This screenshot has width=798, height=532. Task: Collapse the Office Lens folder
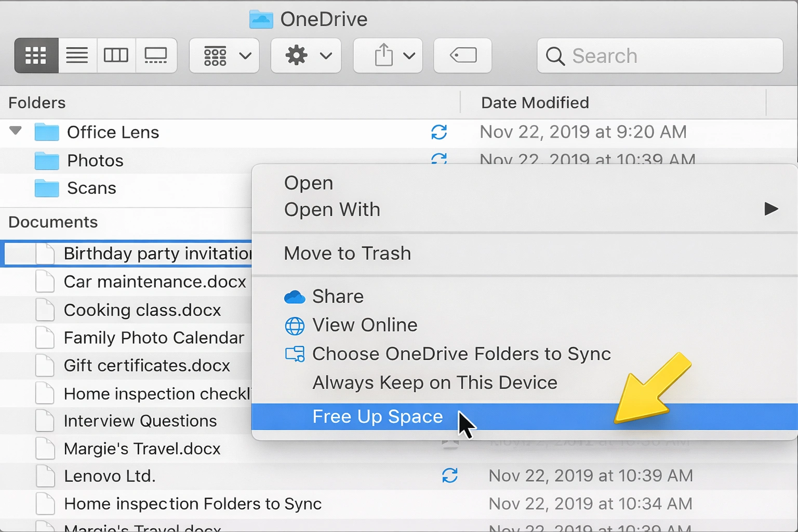click(x=15, y=132)
